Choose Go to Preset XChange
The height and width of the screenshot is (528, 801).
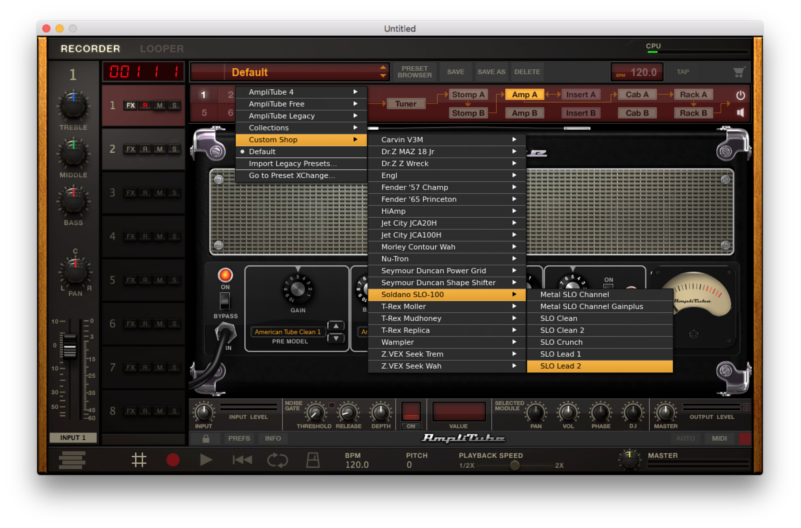tap(302, 175)
